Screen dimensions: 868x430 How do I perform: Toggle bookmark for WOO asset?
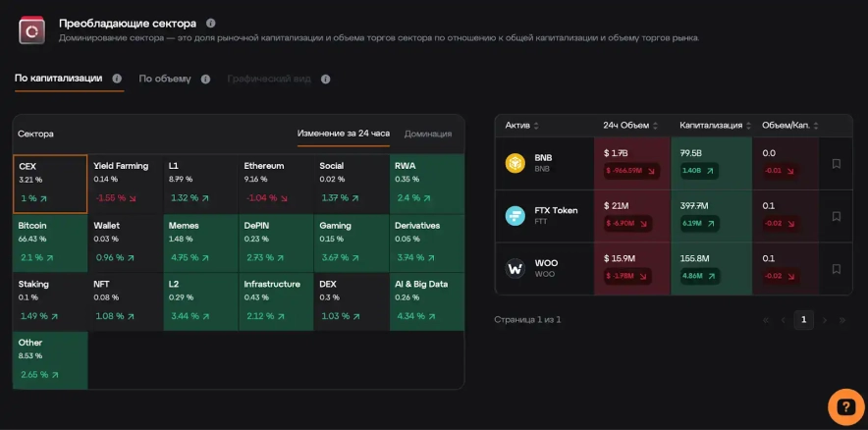837,268
